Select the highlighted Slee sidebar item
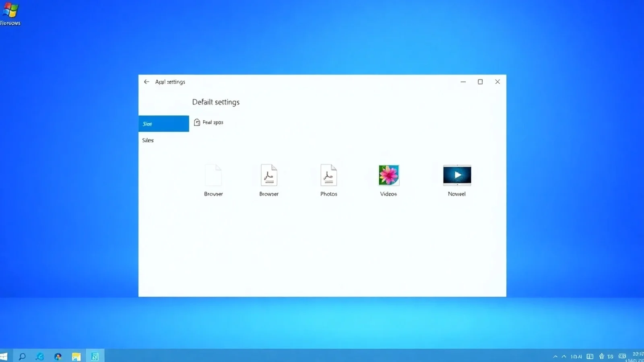The height and width of the screenshot is (362, 644). pyautogui.click(x=163, y=123)
